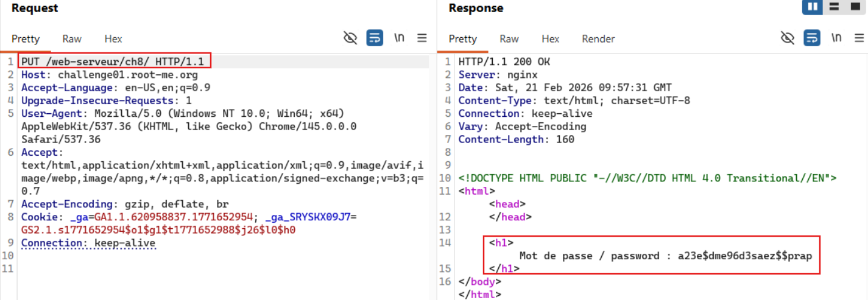Open the Render tab in Response
This screenshot has width=868, height=300.
(x=598, y=39)
